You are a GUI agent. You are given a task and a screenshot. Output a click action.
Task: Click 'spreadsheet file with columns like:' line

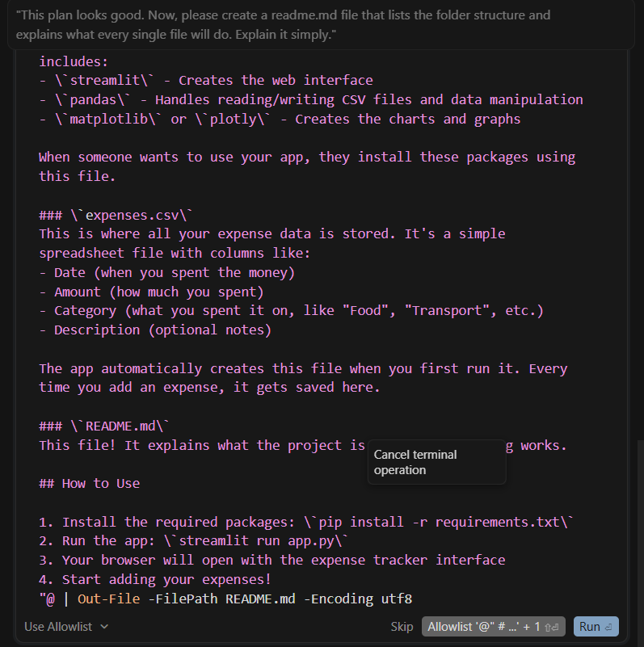point(175,253)
